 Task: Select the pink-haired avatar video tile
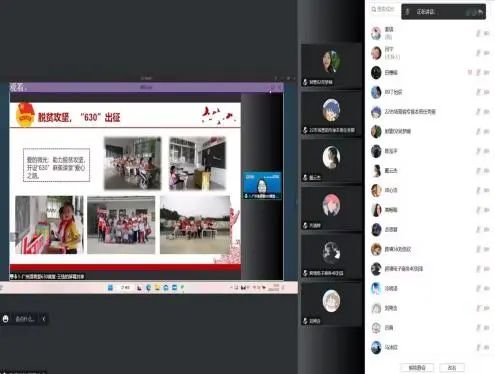point(331,209)
